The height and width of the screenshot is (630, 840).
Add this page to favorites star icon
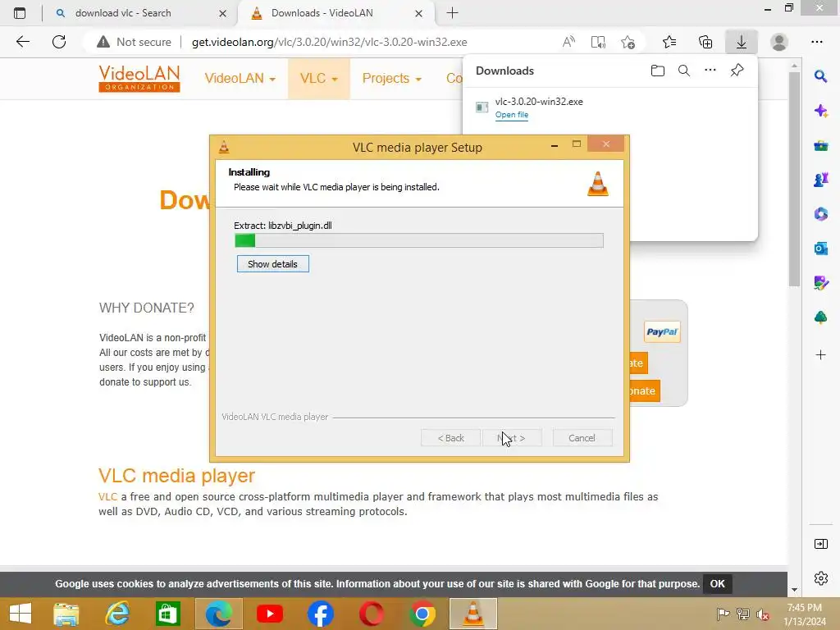click(628, 42)
